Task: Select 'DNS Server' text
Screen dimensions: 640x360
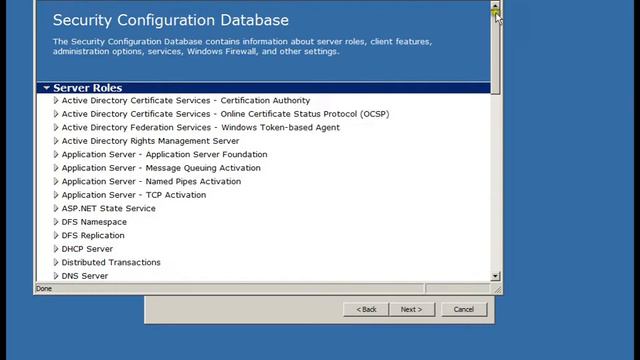Action: pos(84,276)
